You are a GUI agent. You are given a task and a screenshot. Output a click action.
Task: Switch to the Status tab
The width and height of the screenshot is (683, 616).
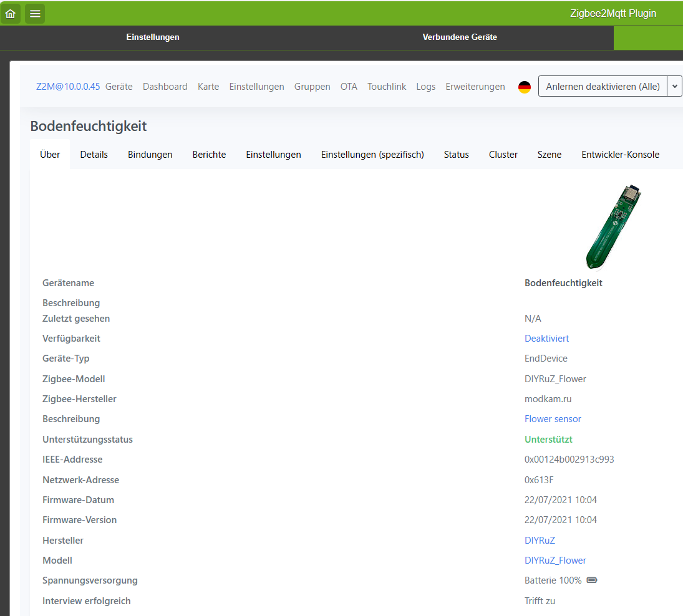(457, 155)
